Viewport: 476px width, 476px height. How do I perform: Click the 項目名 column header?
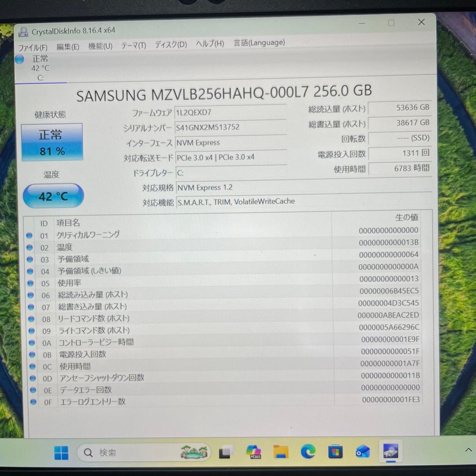tap(68, 223)
